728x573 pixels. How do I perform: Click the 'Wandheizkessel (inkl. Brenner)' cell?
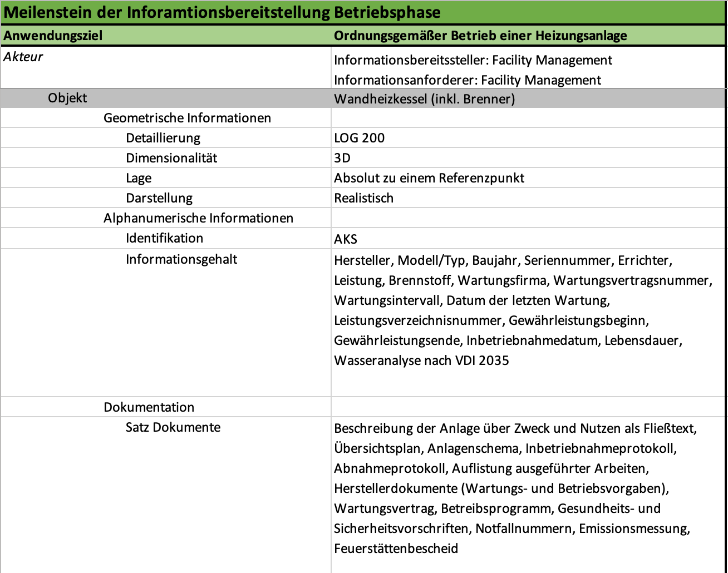pos(424,99)
